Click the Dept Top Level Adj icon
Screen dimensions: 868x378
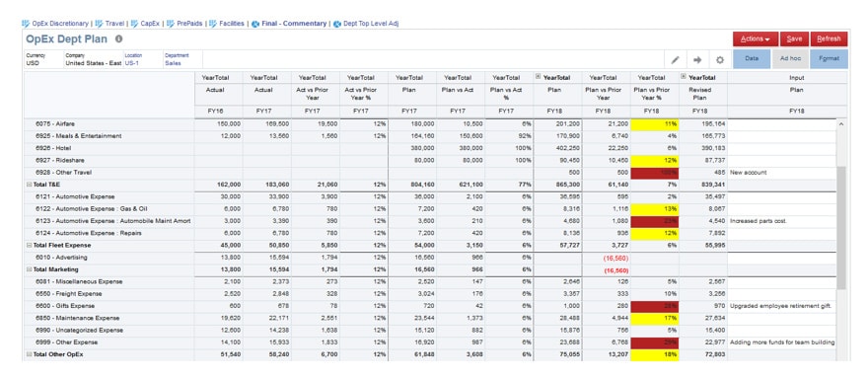337,24
